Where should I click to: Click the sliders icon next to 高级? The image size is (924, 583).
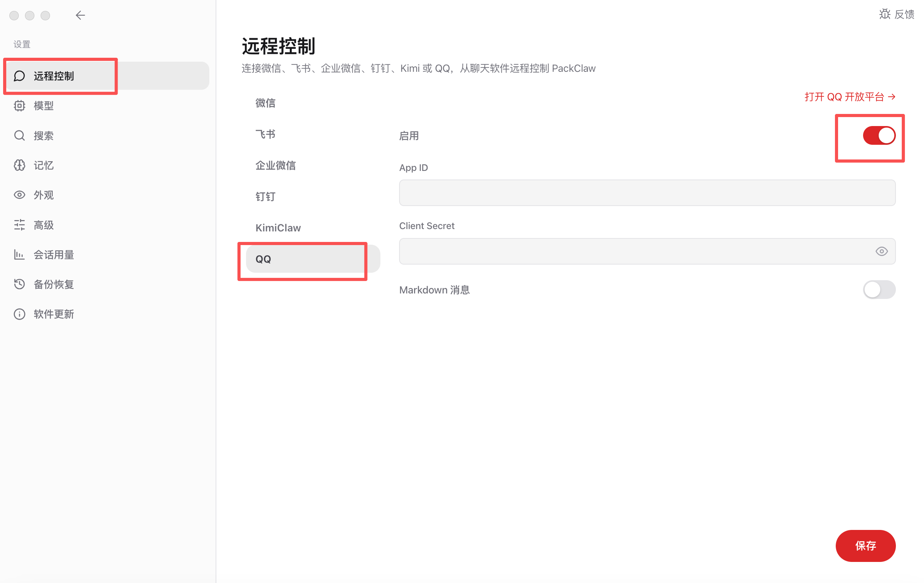pyautogui.click(x=20, y=225)
